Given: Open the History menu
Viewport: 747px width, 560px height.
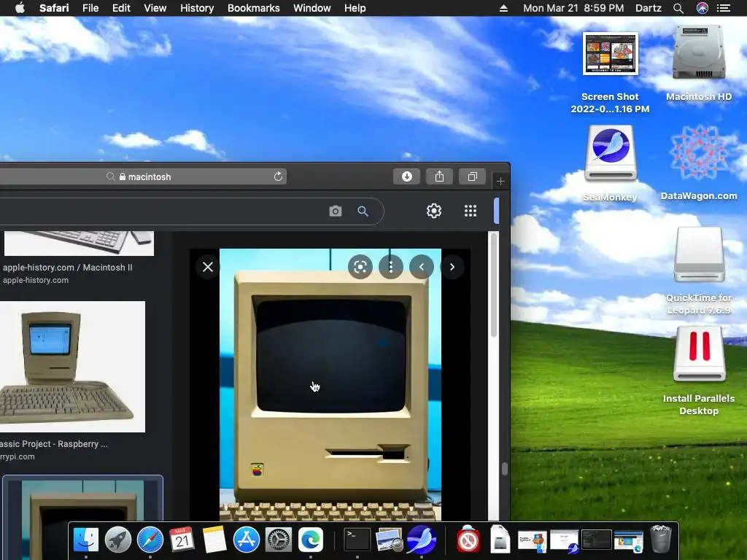Looking at the screenshot, I should tap(197, 8).
